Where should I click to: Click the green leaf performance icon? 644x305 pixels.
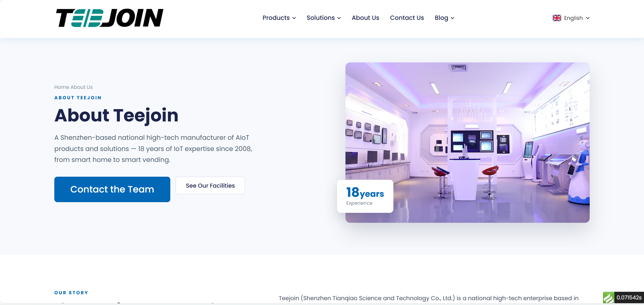click(609, 297)
